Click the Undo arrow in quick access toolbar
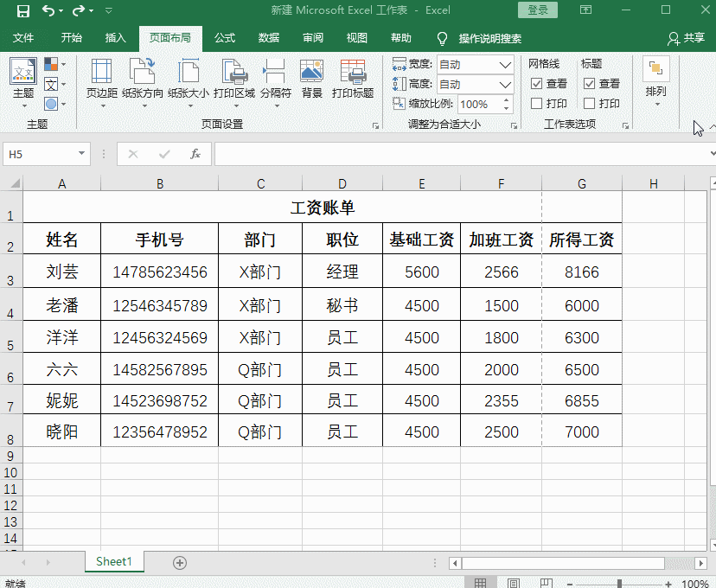This screenshot has height=588, width=716. pos(48,10)
